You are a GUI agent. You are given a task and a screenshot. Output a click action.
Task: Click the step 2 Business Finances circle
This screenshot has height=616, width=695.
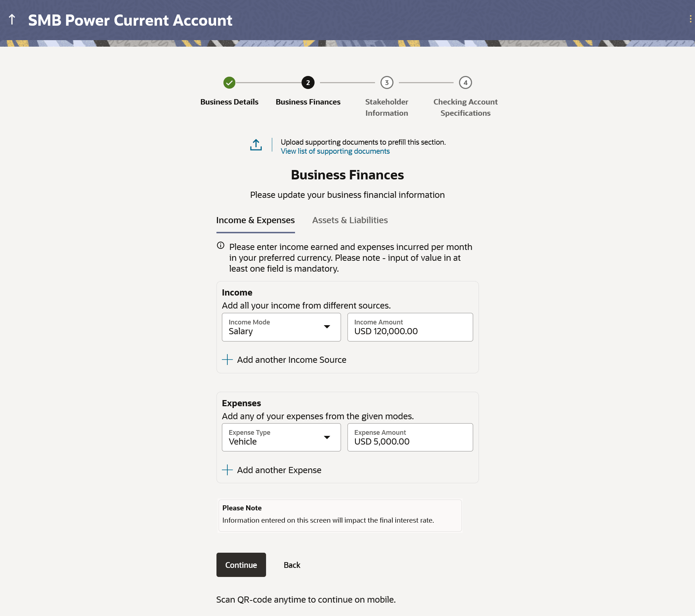[x=308, y=83]
